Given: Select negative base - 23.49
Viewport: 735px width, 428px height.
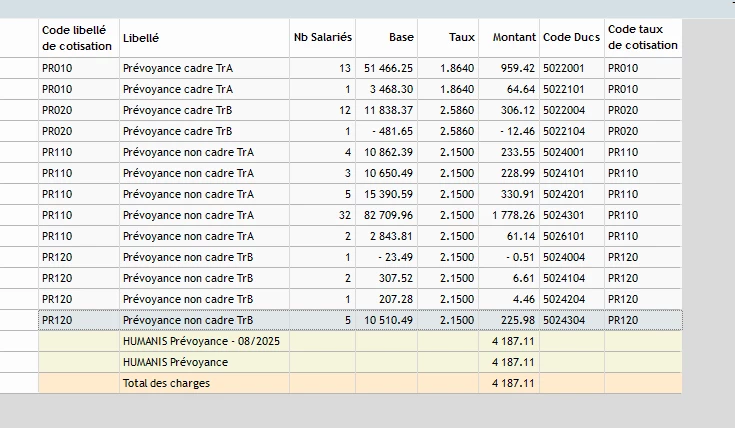Looking at the screenshot, I should click(396, 257).
